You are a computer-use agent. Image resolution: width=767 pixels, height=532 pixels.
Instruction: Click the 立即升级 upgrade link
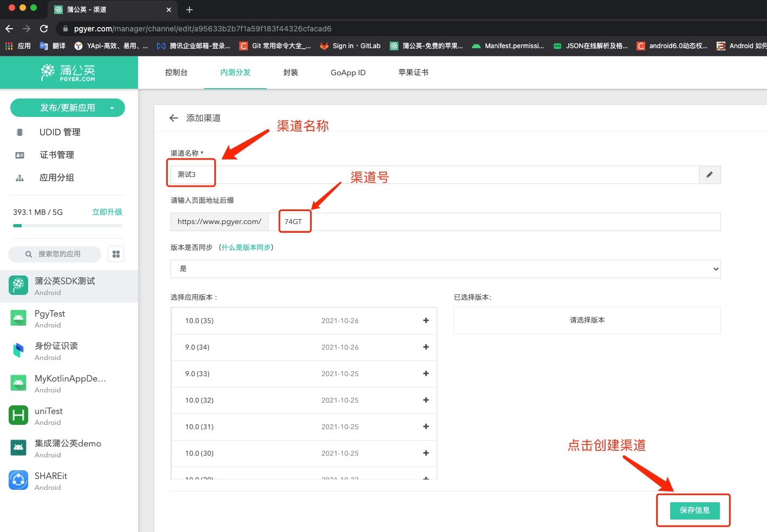(107, 212)
